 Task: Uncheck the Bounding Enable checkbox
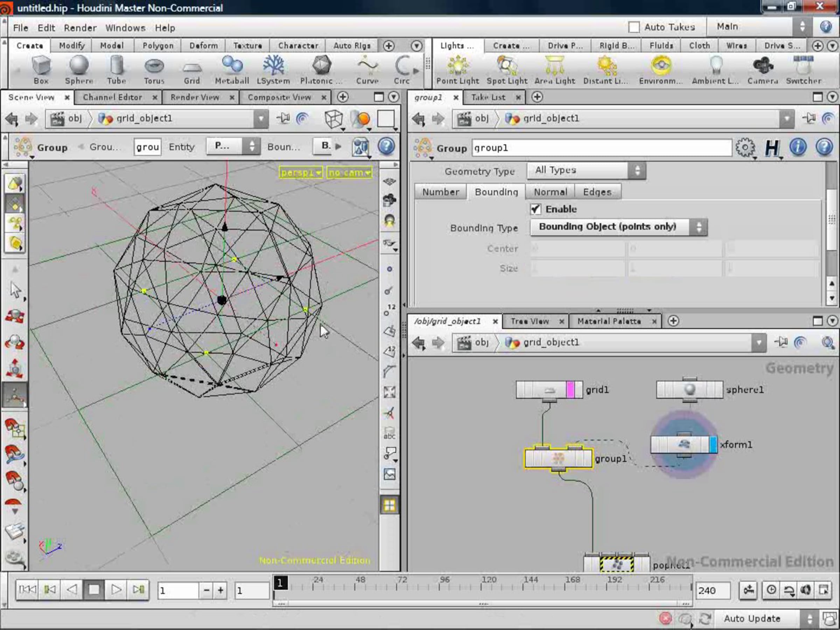pos(536,209)
